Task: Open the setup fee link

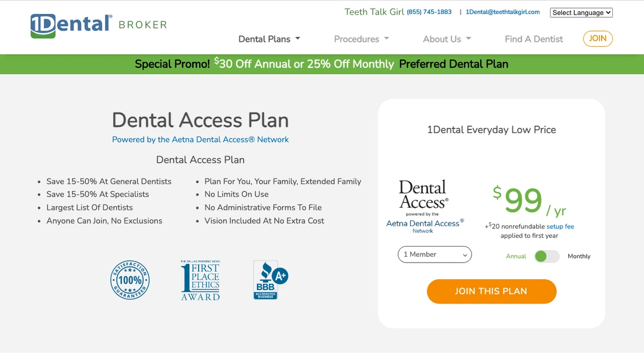Action: pos(560,227)
